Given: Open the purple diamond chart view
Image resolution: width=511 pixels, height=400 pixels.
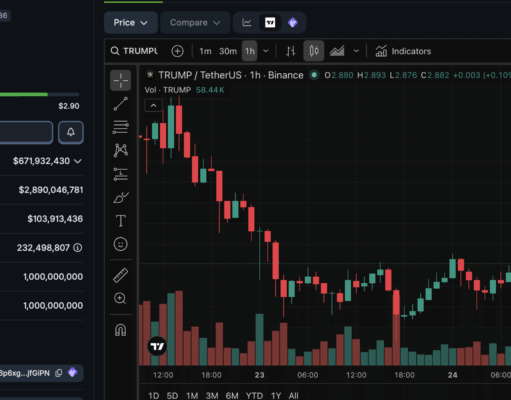Looking at the screenshot, I should point(293,23).
